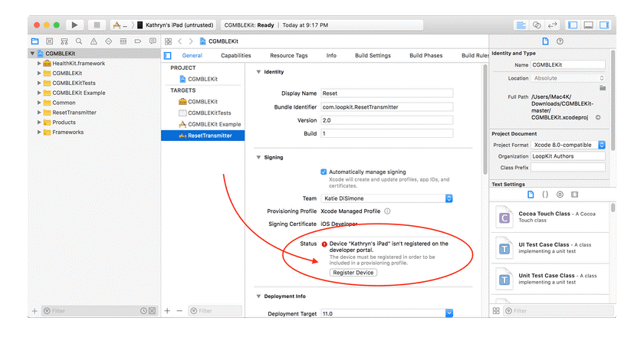The height and width of the screenshot is (357, 644).
Task: Show the object library
Action: tap(560, 195)
